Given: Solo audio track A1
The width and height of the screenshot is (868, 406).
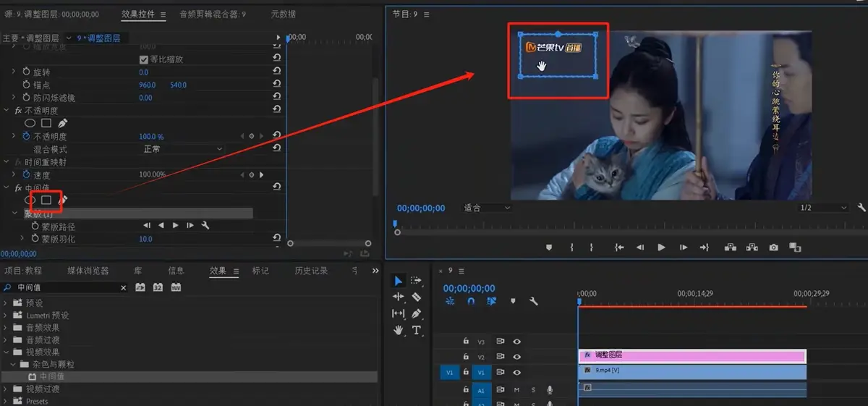Looking at the screenshot, I should tap(534, 389).
